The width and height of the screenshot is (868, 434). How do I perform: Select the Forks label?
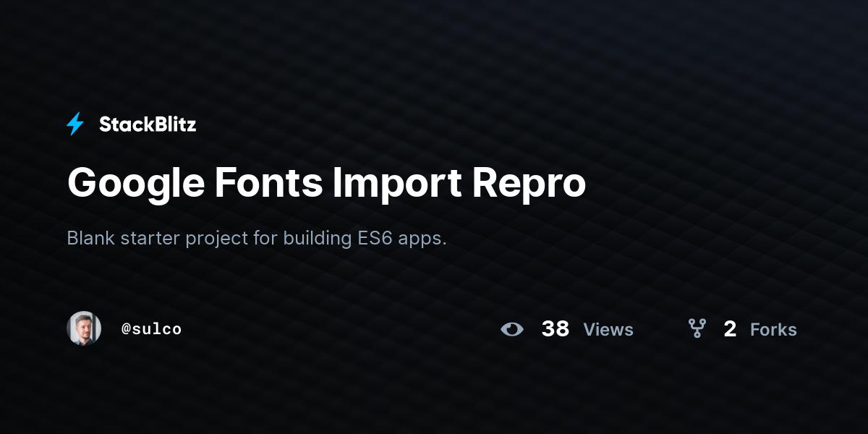click(773, 330)
